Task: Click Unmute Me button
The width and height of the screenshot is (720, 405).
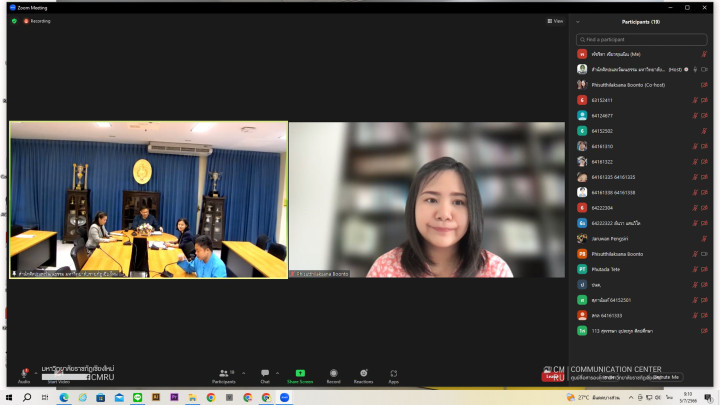Action: (x=665, y=377)
